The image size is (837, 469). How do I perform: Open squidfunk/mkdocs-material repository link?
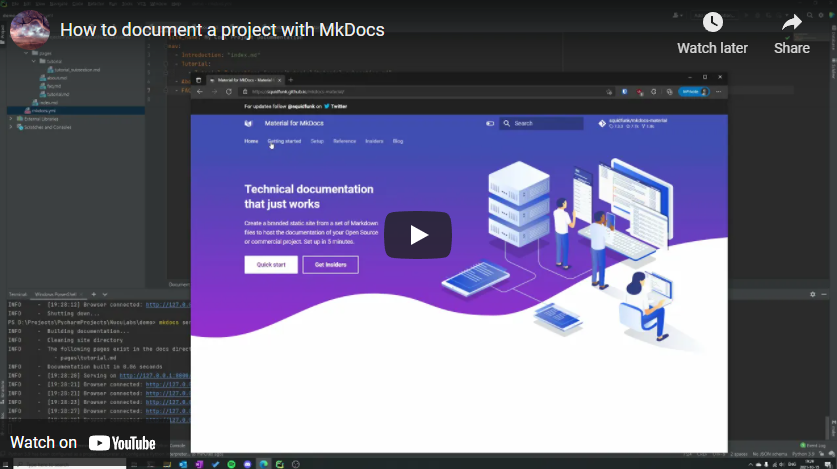point(633,123)
